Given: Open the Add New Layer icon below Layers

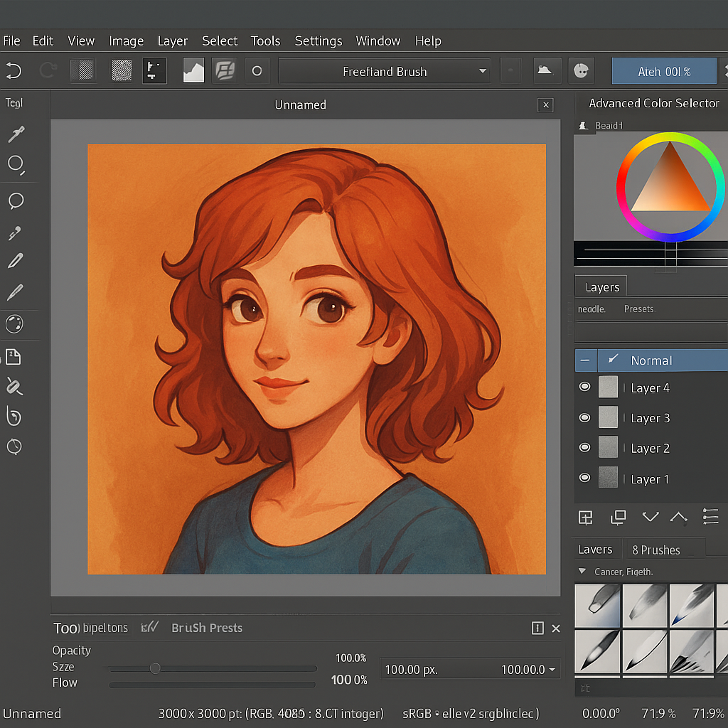Looking at the screenshot, I should pyautogui.click(x=585, y=518).
